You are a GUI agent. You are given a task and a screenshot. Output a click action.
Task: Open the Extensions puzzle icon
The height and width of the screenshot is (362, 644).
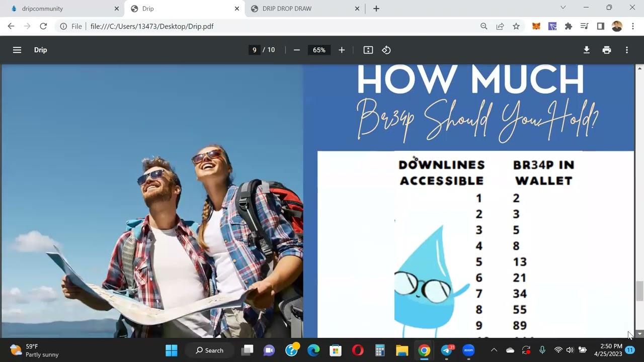point(569,26)
